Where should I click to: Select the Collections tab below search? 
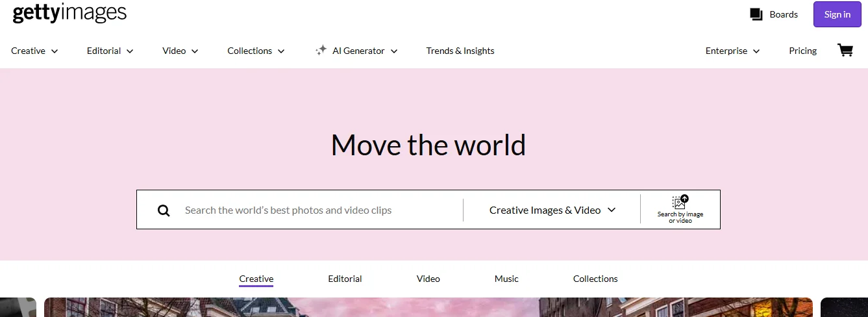tap(595, 279)
